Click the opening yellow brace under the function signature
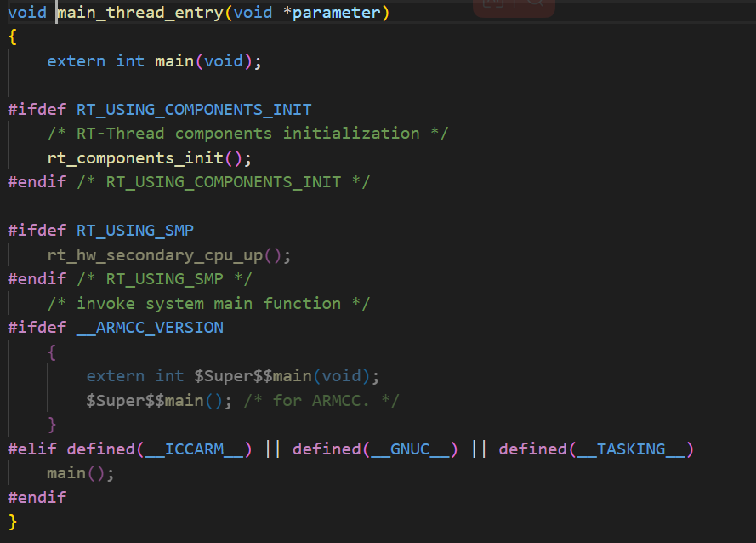 (13, 37)
